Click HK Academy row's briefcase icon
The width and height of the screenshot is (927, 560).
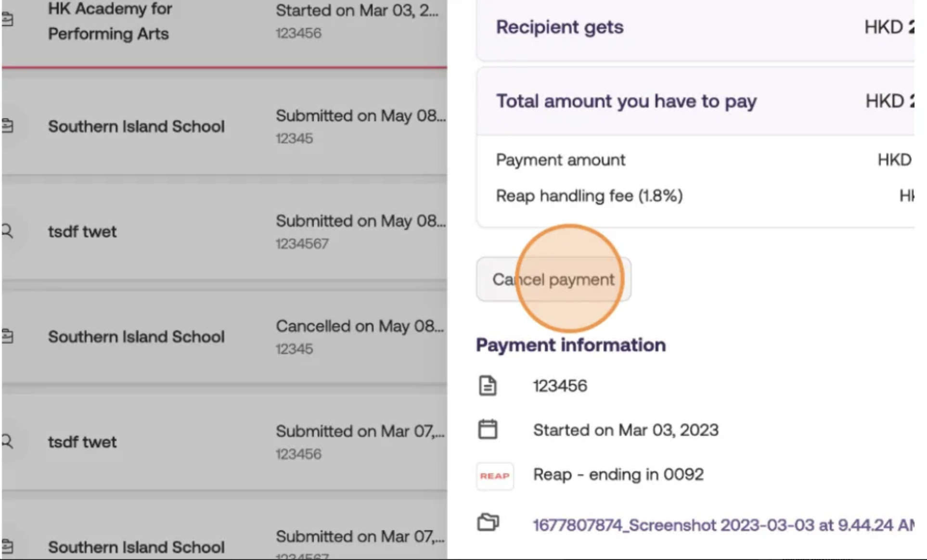pos(8,20)
